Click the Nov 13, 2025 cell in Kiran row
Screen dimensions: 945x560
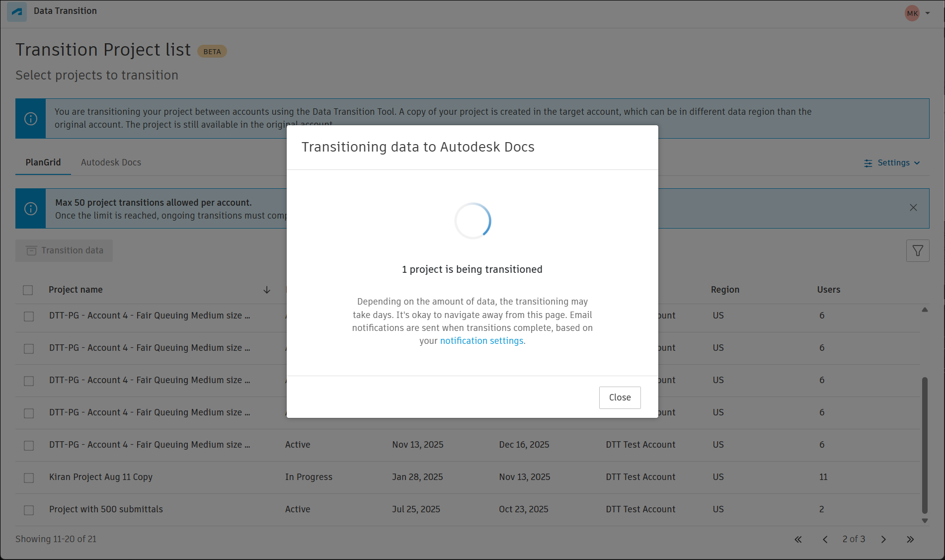coord(525,477)
